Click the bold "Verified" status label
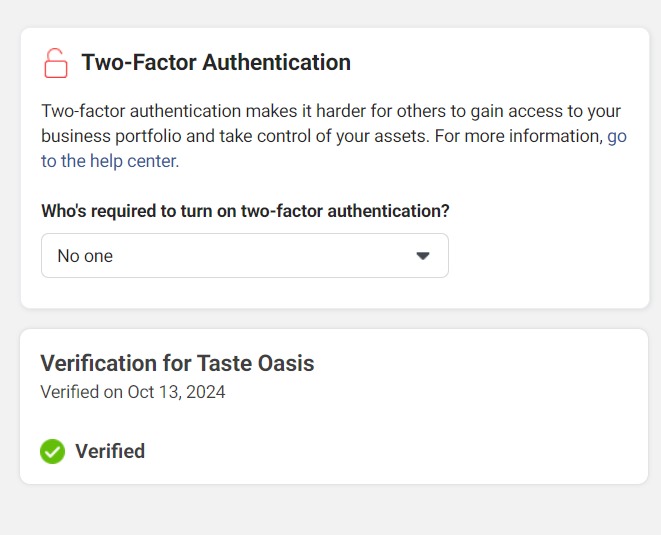 110,452
